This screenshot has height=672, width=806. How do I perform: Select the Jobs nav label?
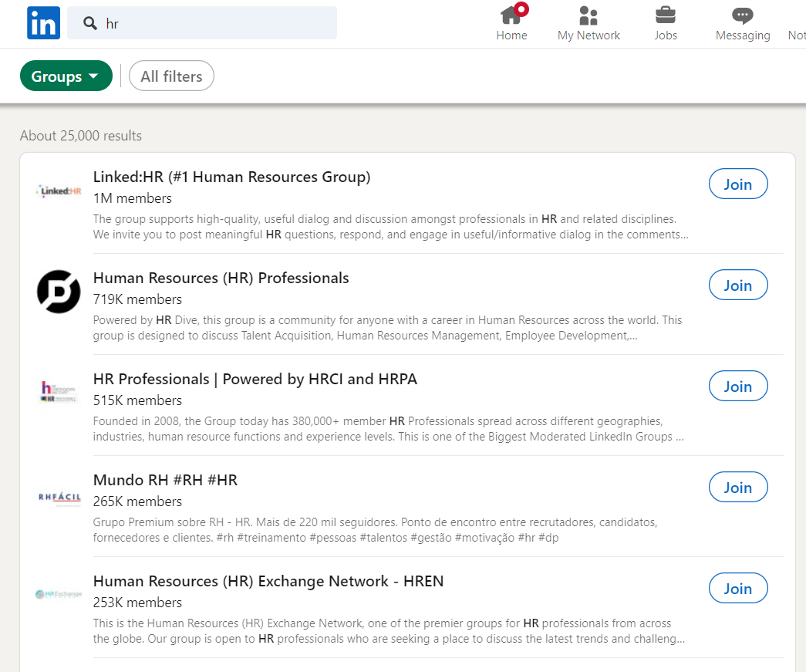coord(666,35)
